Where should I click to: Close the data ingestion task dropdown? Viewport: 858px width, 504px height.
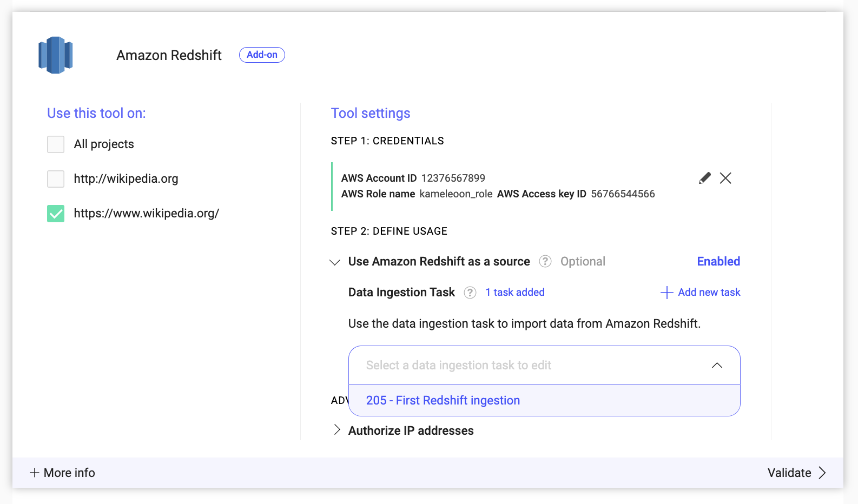coord(717,366)
